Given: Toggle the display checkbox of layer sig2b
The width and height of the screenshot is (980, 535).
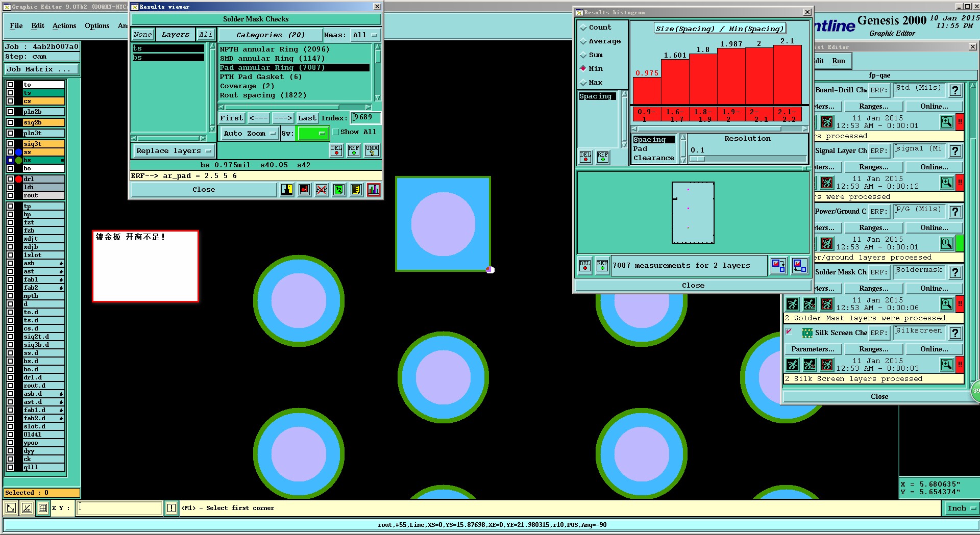Looking at the screenshot, I should click(10, 122).
